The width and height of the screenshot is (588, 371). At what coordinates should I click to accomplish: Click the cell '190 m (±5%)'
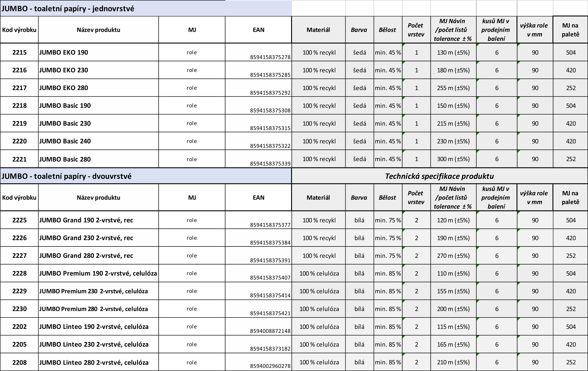[x=453, y=238]
